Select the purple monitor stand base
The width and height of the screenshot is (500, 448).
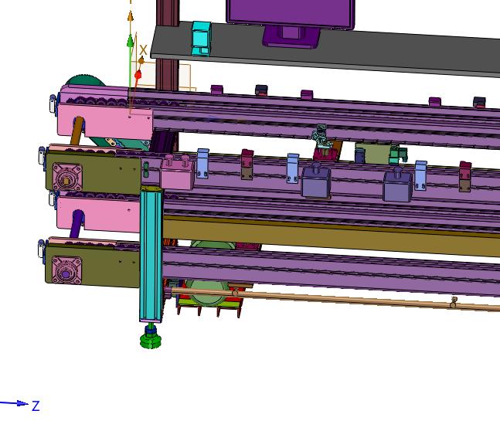point(291,38)
